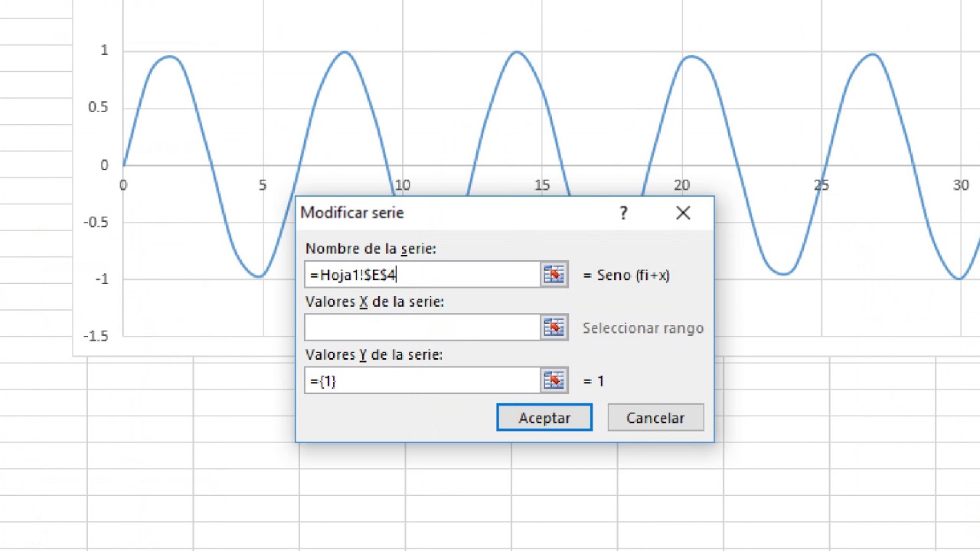The height and width of the screenshot is (551, 980).
Task: Click the horizontal axis label 25
Action: click(822, 185)
